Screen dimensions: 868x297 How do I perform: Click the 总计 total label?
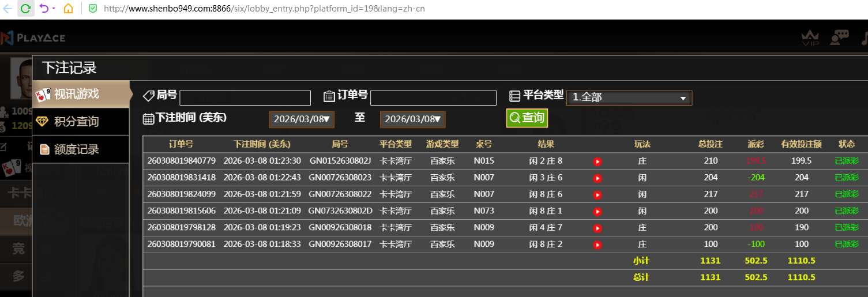pos(641,277)
